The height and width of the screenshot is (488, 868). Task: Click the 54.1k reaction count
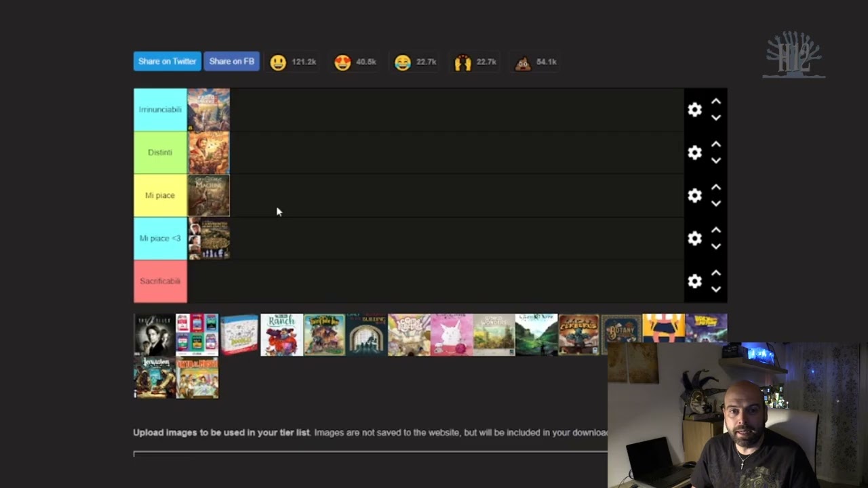click(546, 62)
